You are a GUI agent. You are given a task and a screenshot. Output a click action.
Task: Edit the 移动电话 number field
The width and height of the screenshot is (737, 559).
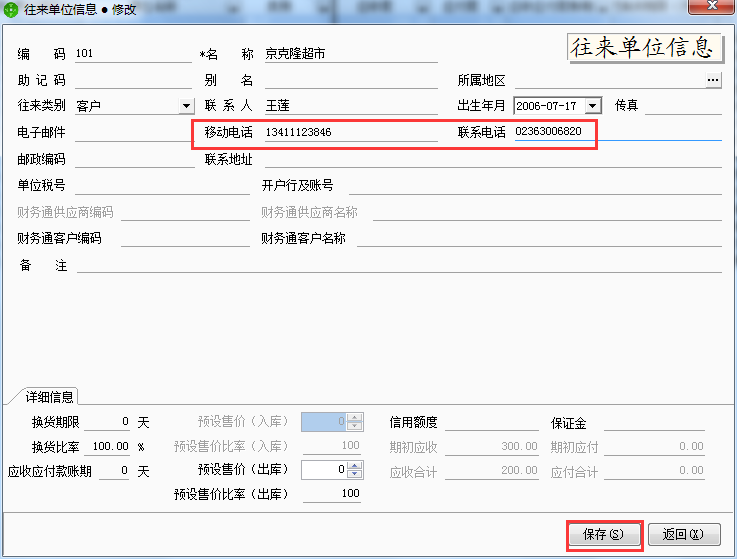(x=350, y=132)
